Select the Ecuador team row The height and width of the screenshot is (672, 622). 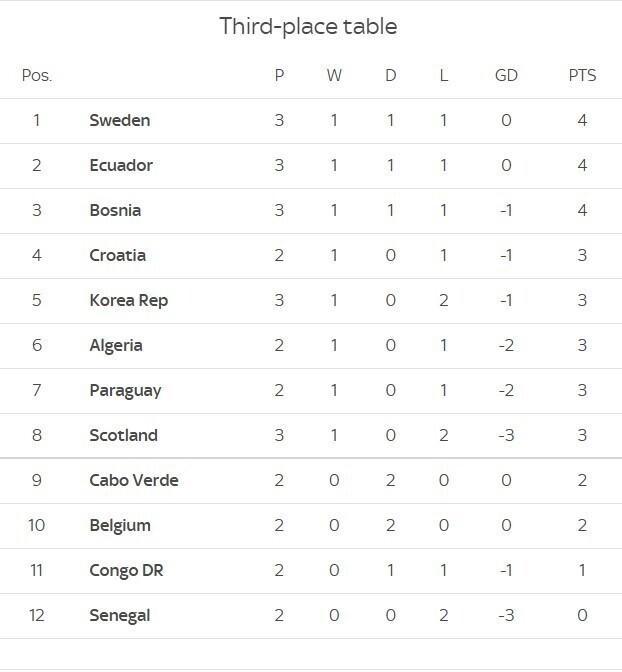pos(311,166)
